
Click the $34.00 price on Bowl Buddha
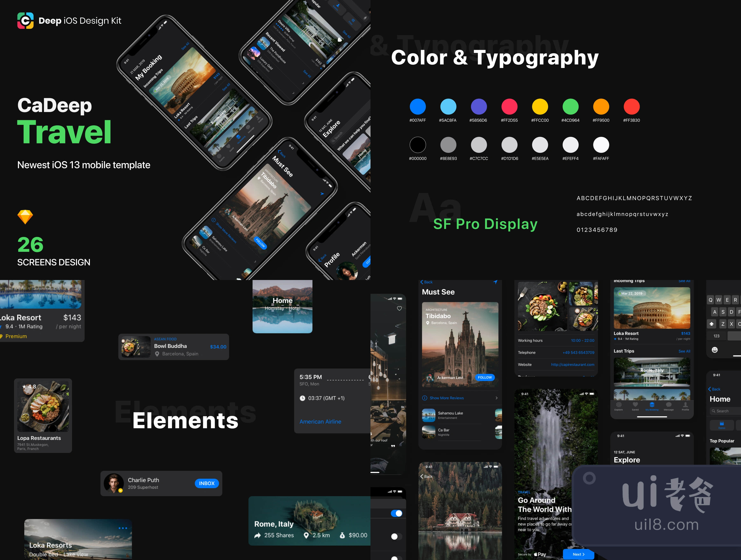[218, 347]
